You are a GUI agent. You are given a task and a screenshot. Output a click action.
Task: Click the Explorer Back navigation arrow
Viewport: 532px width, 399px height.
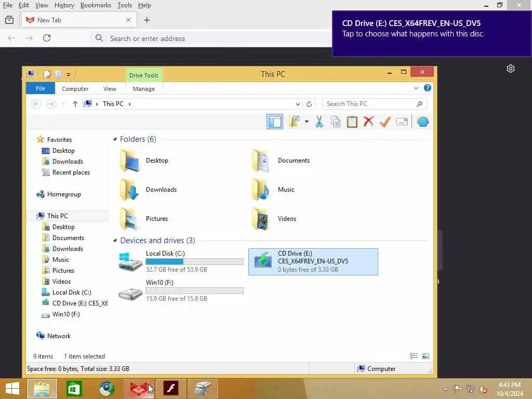pos(36,104)
